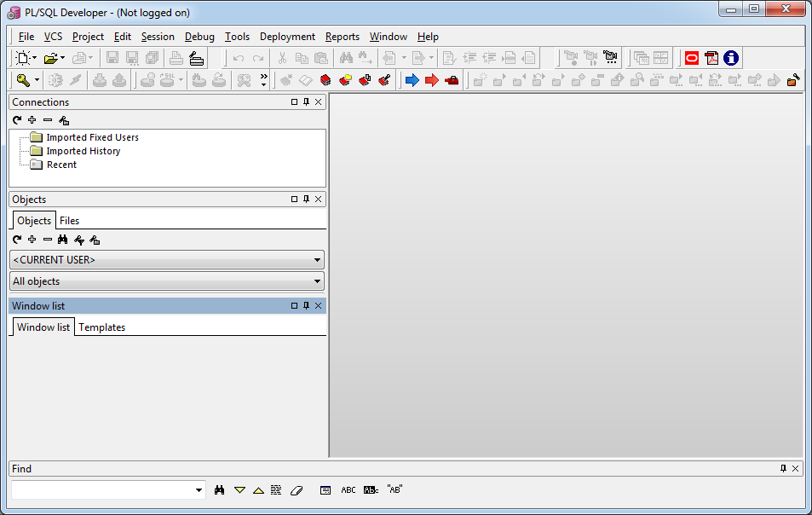Open the All objects filter dropdown

pos(167,281)
